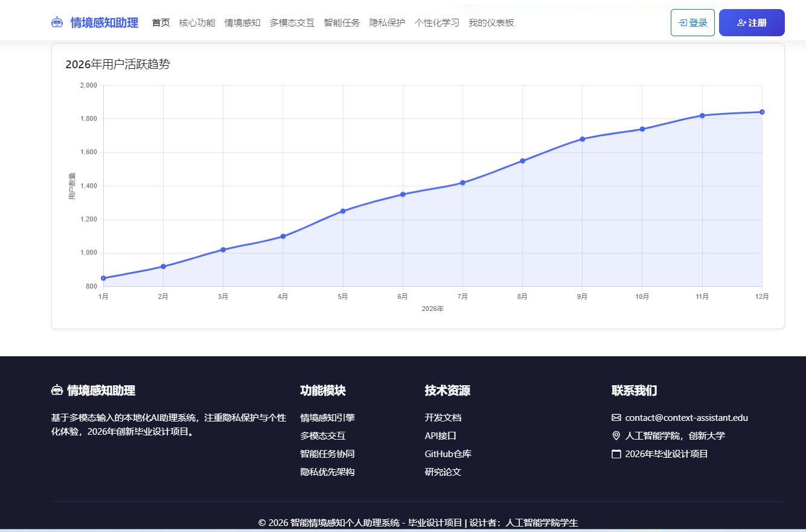This screenshot has height=532, width=806.
Task: Open footer link GitHub仓库
Action: point(448,453)
